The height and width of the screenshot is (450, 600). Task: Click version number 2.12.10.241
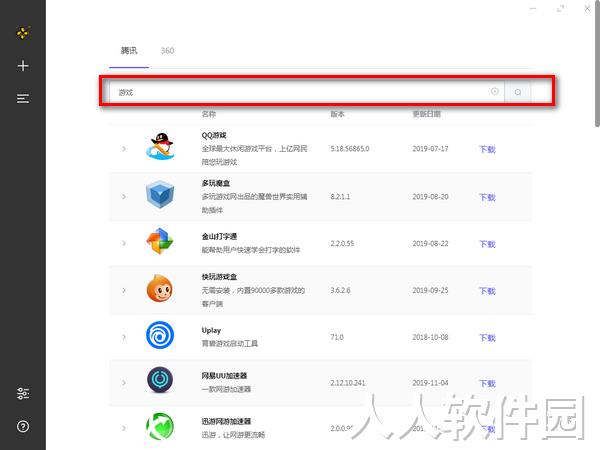point(348,383)
